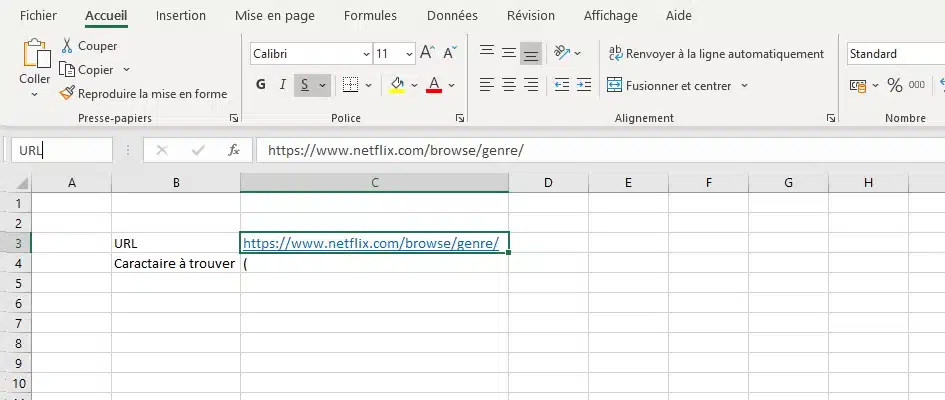Click Reproduire la mise en forme paintbrush

pos(68,93)
